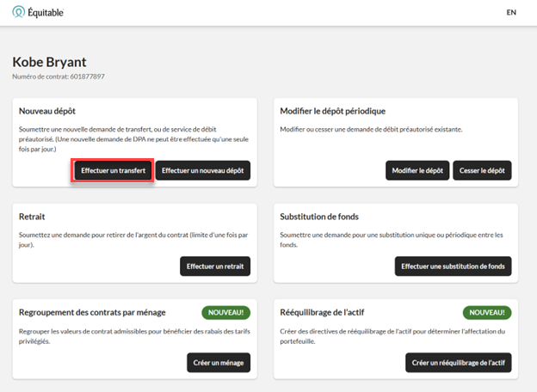This screenshot has height=392, width=537.
Task: Click the NOUVEAU badge on Rééquilibrage de l'actif
Action: point(487,312)
